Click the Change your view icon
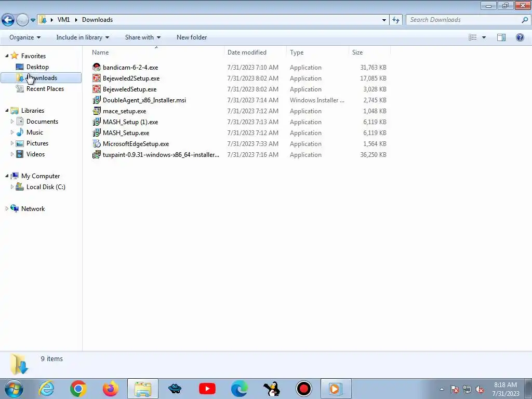Screen dimensions: 532x399 [473, 37]
